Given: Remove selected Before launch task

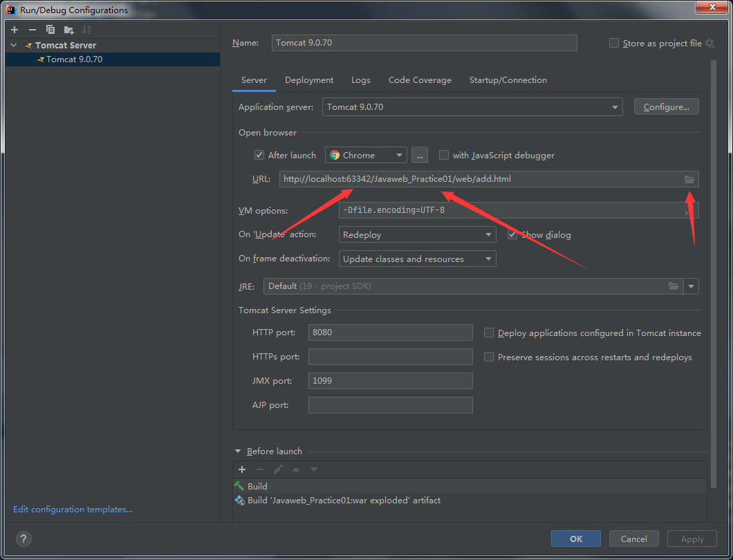Looking at the screenshot, I should tap(260, 469).
